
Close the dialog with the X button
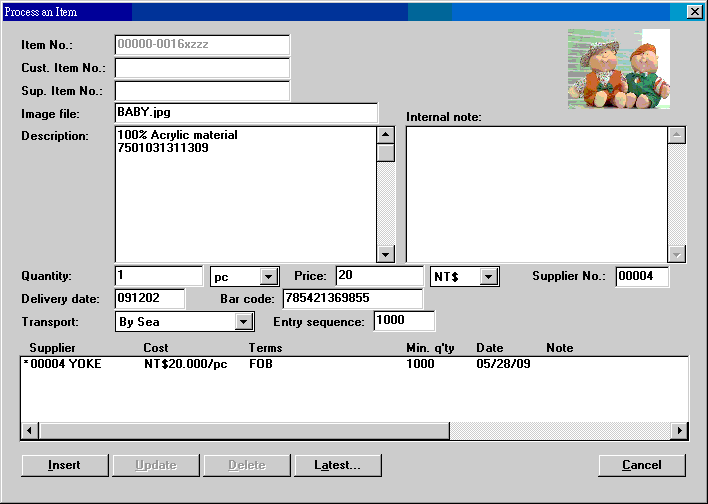pyautogui.click(x=694, y=12)
